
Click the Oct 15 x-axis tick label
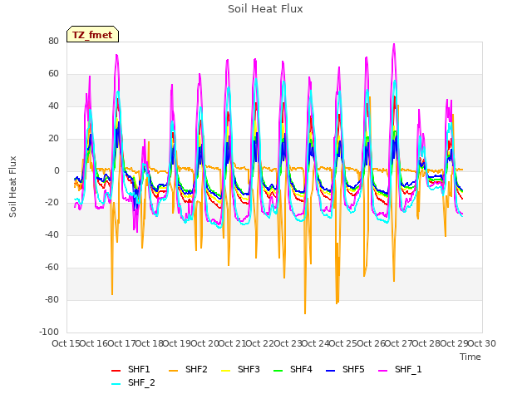pos(66,343)
